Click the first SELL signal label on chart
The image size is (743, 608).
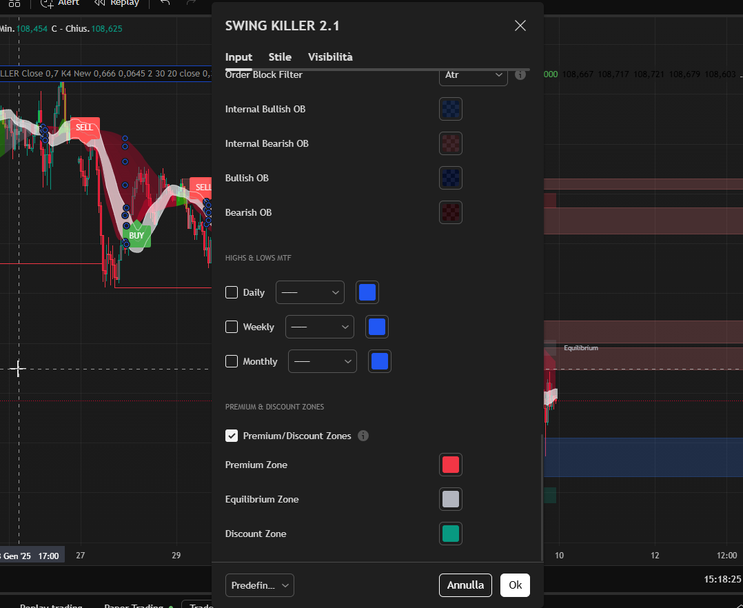pyautogui.click(x=84, y=127)
